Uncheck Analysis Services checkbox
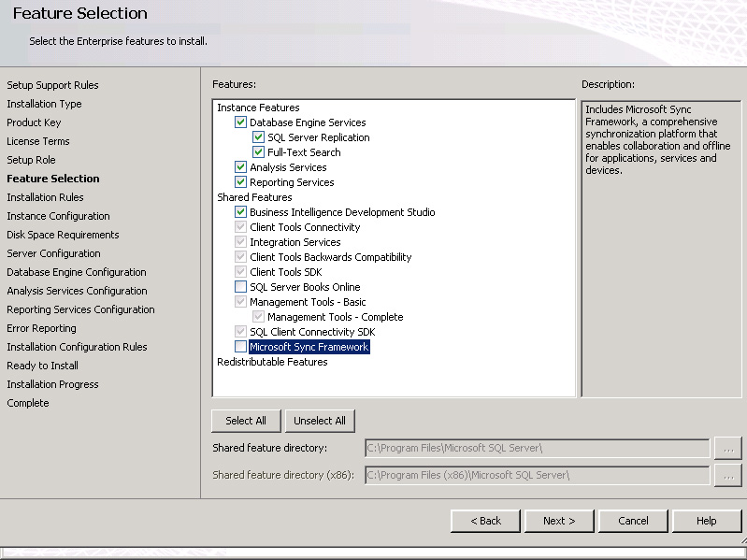Image resolution: width=747 pixels, height=560 pixels. point(240,167)
